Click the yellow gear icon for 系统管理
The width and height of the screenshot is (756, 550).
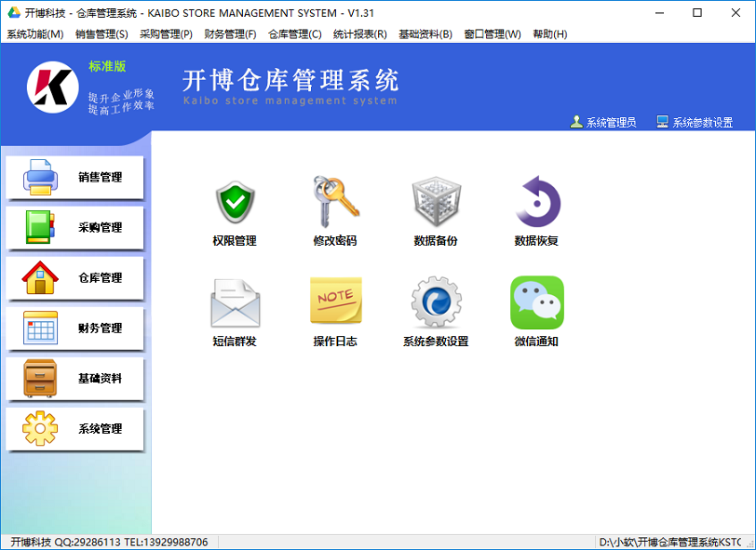[40, 428]
